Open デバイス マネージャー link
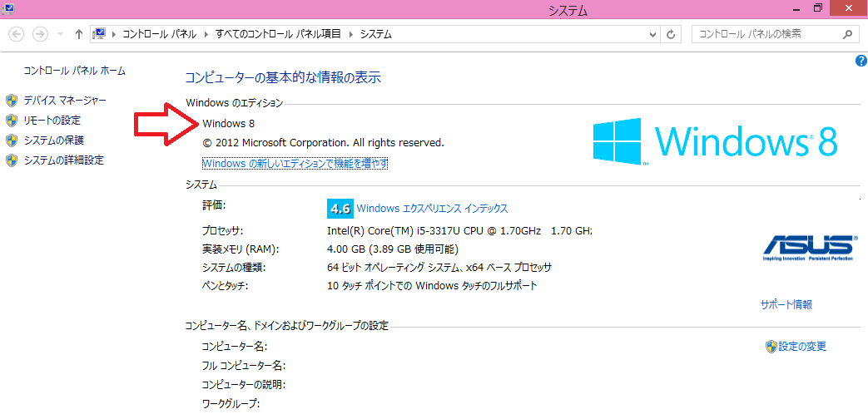The image size is (868, 419). coord(65,100)
